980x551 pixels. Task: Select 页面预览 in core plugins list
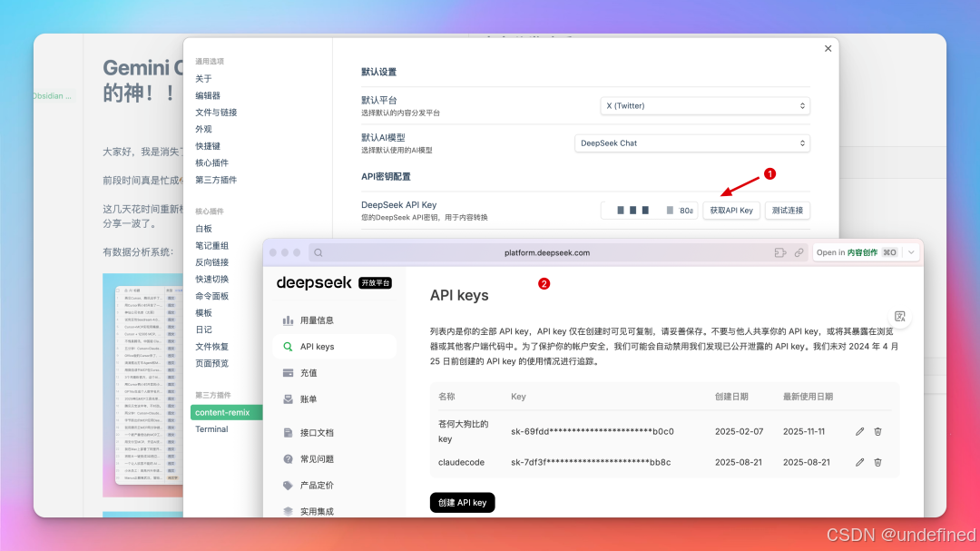point(211,364)
